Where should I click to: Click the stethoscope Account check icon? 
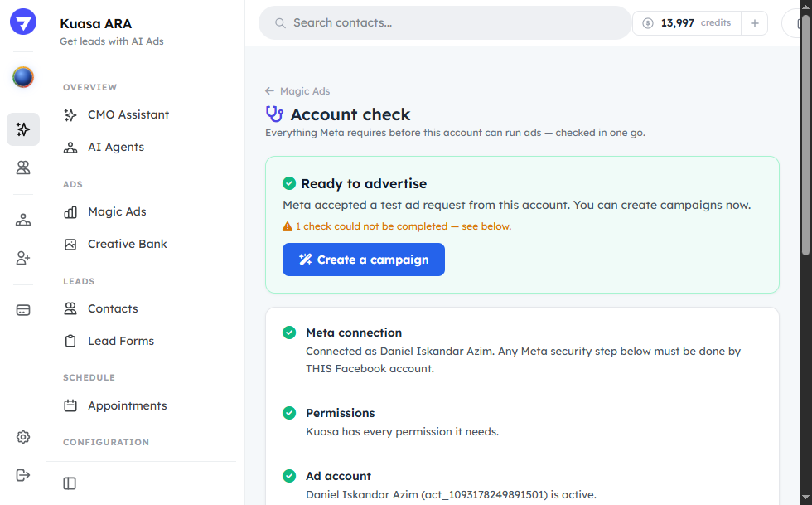[274, 114]
